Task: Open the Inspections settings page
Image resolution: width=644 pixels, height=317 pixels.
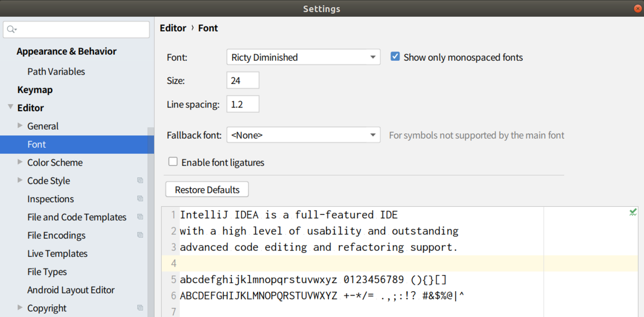Action: (50, 199)
